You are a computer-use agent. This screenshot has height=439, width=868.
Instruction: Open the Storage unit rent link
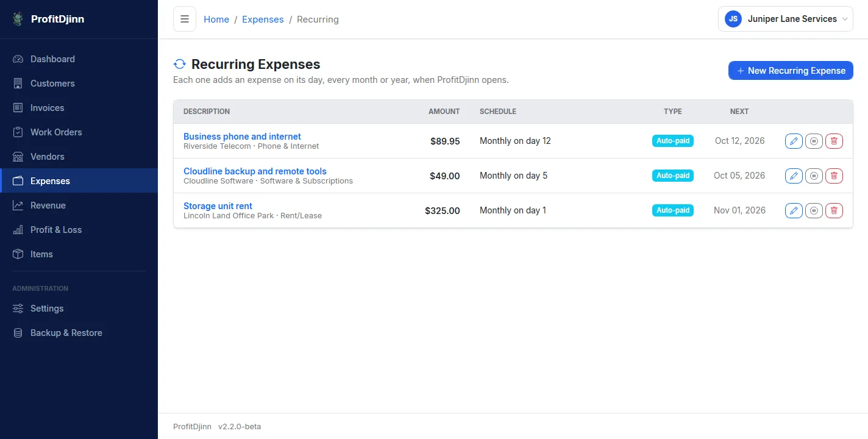click(x=218, y=206)
